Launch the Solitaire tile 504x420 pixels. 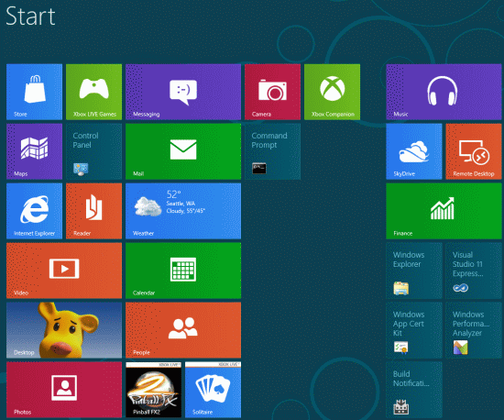tap(213, 390)
